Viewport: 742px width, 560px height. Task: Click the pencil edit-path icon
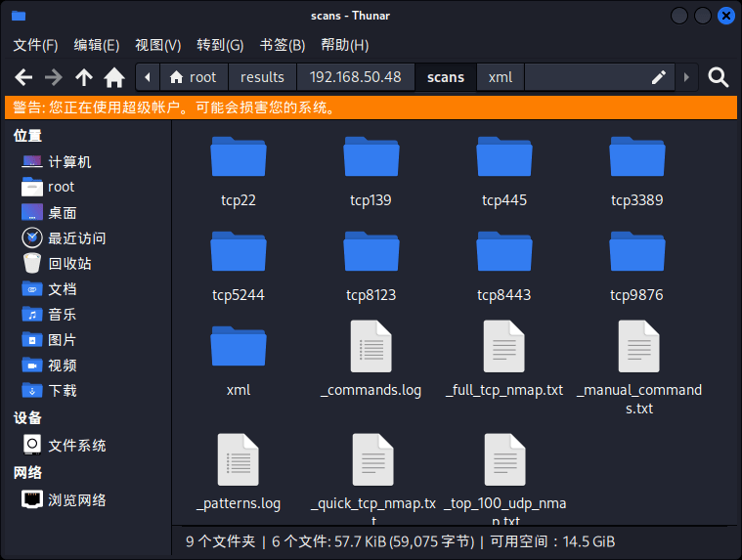point(659,77)
